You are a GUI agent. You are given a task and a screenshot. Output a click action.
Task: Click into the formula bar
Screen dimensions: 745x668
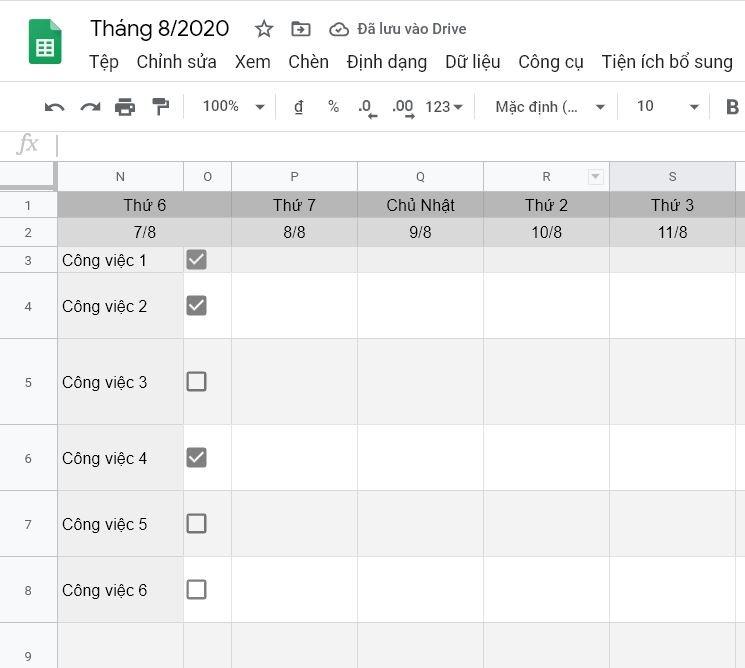coord(399,145)
